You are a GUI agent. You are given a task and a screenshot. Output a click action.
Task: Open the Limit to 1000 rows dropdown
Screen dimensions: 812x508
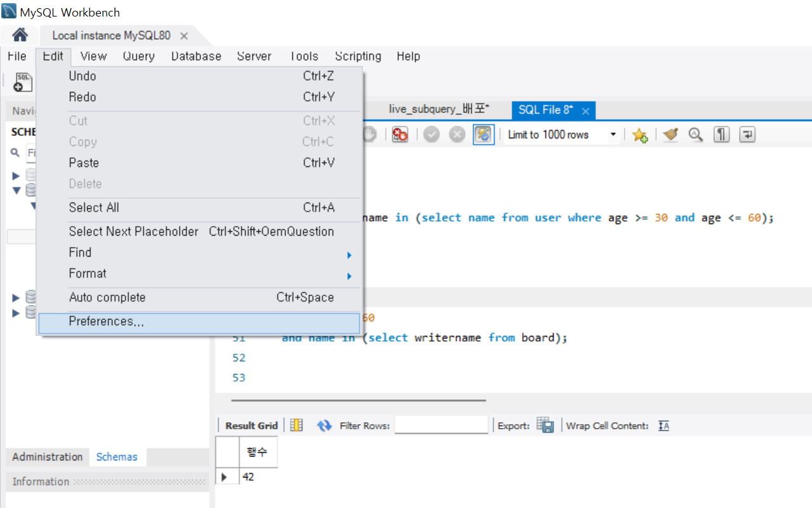(x=561, y=135)
